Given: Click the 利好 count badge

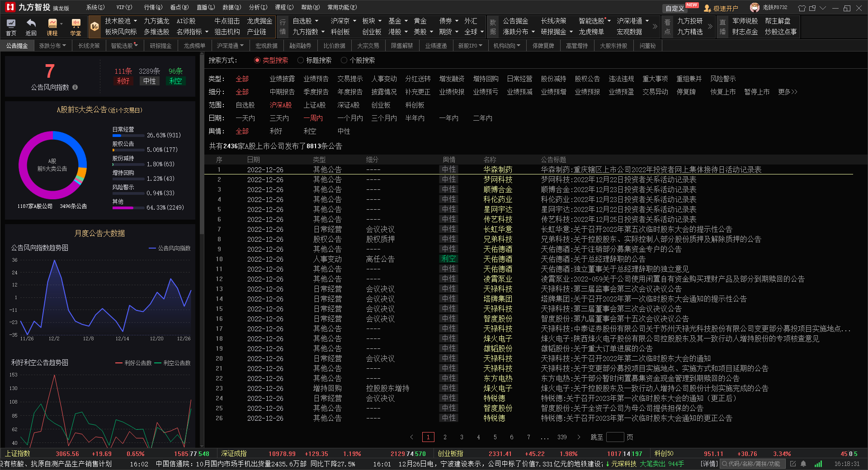Looking at the screenshot, I should pyautogui.click(x=123, y=81).
